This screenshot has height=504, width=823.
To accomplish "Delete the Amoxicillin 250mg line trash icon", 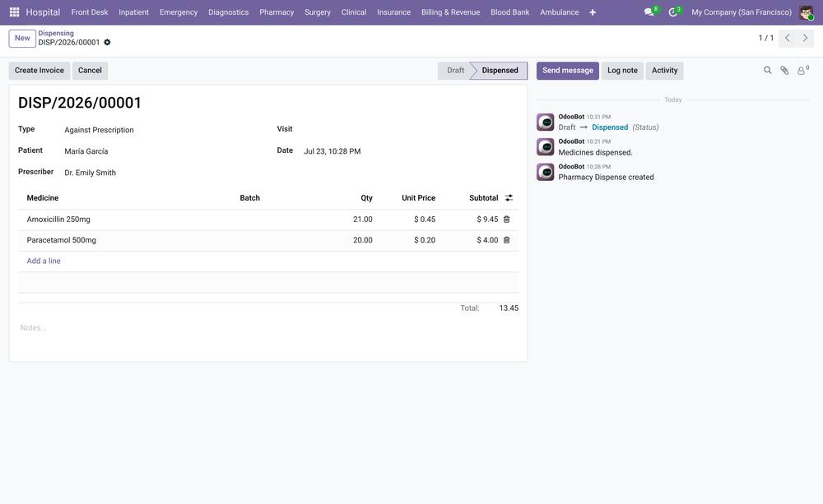I will [x=506, y=220].
